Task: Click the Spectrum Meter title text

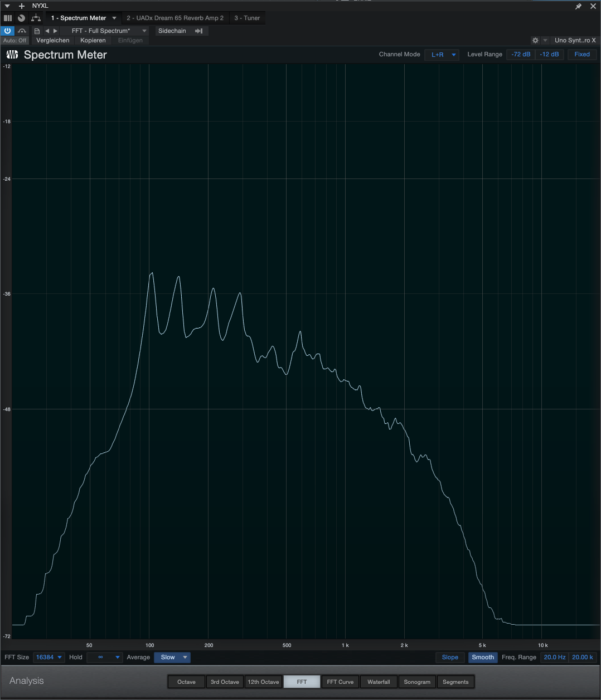Action: click(x=65, y=55)
